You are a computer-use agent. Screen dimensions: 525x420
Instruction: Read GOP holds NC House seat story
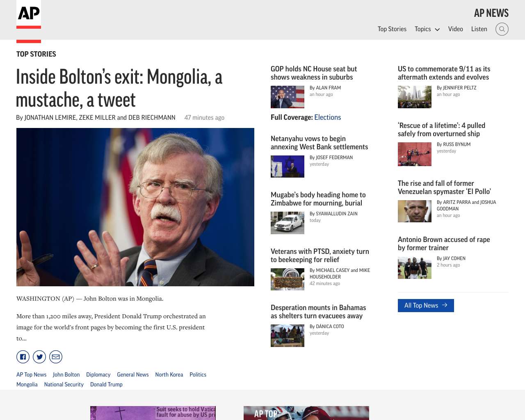pos(314,73)
